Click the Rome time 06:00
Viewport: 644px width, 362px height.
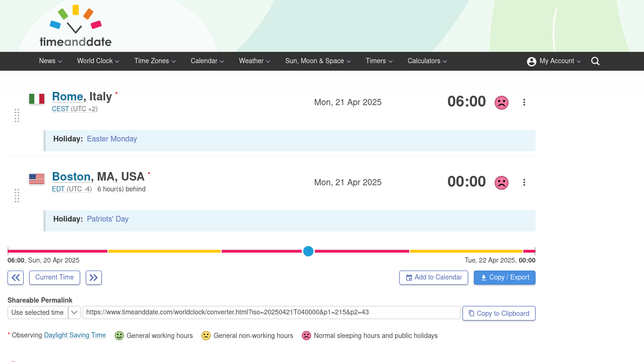467,102
